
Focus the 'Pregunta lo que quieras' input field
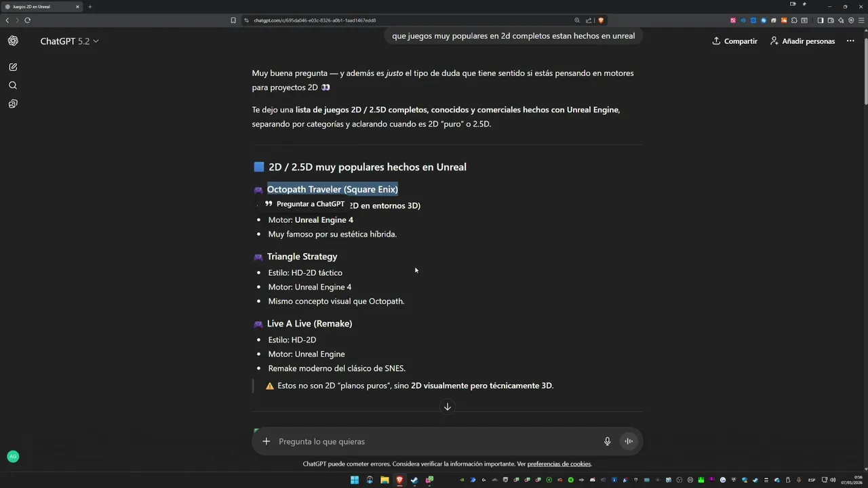434,441
